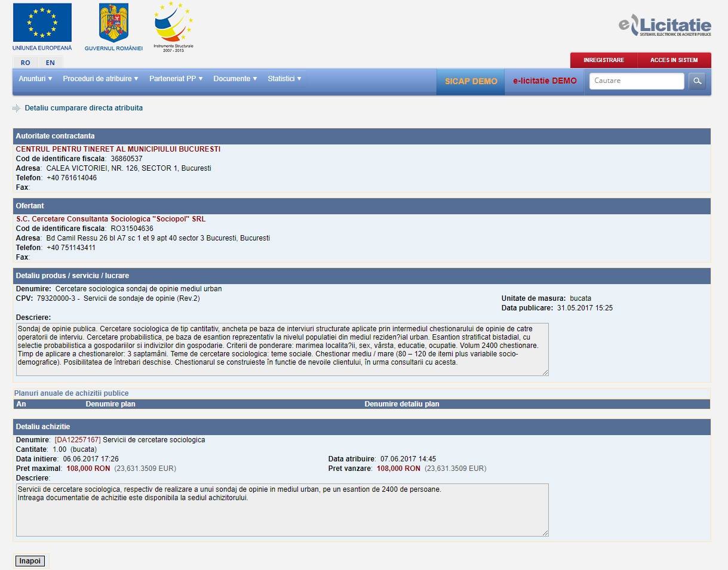Click the INREGISTRARE button
Image resolution: width=728 pixels, height=570 pixels.
point(603,60)
